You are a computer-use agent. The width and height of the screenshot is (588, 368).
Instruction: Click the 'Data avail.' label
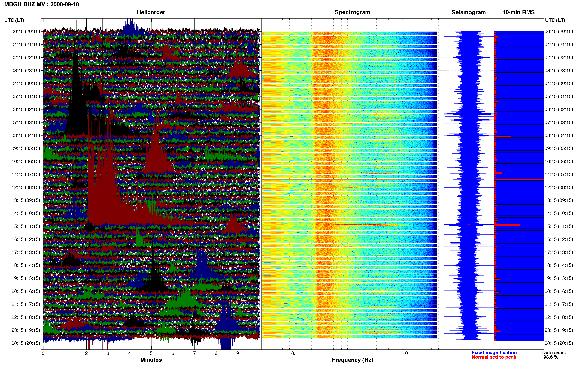554,353
